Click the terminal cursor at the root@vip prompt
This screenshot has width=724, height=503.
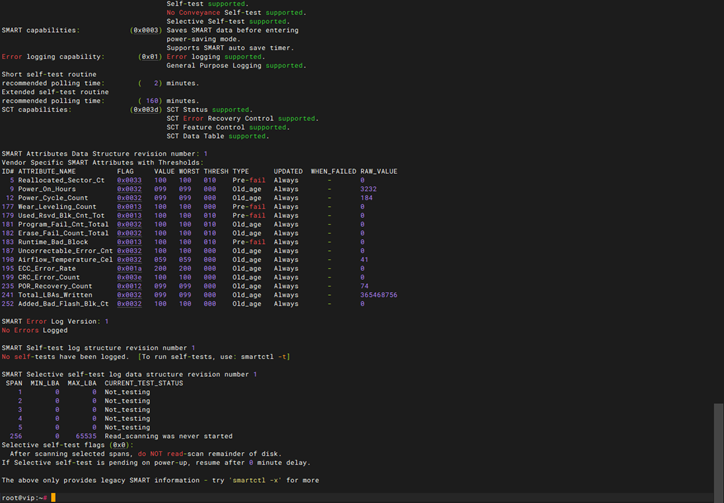click(x=53, y=497)
